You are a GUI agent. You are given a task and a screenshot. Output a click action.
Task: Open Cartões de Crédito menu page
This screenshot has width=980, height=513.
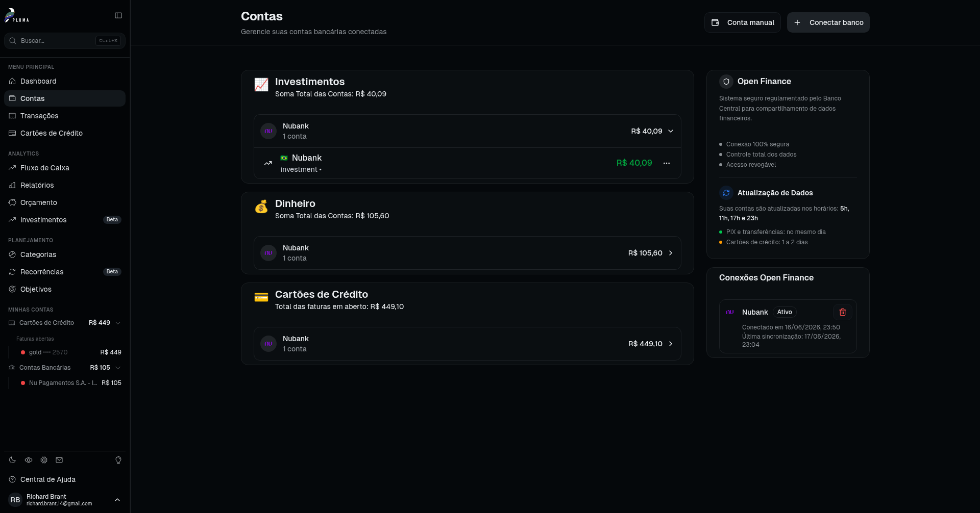65,133
